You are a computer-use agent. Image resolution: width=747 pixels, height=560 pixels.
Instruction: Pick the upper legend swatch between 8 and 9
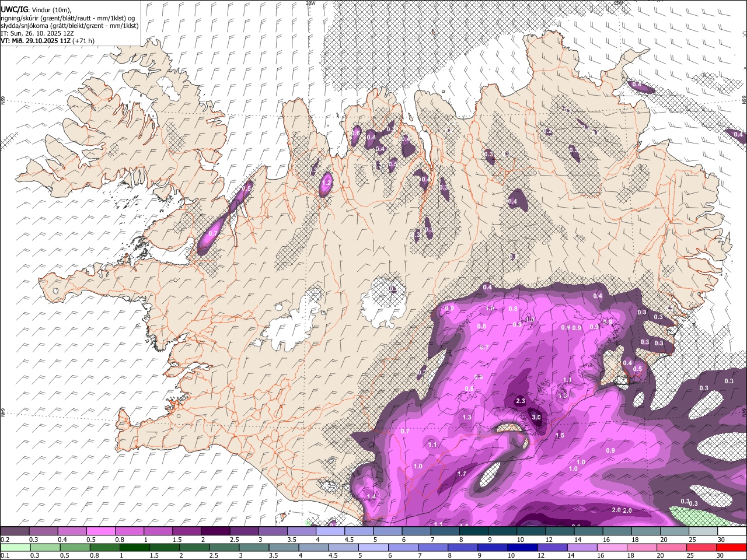(x=472, y=531)
